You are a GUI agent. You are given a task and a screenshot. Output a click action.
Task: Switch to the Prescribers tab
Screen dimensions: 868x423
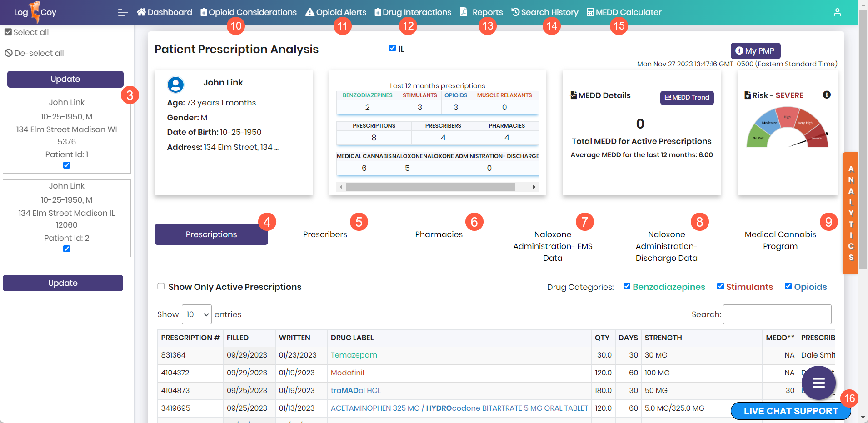tap(325, 234)
